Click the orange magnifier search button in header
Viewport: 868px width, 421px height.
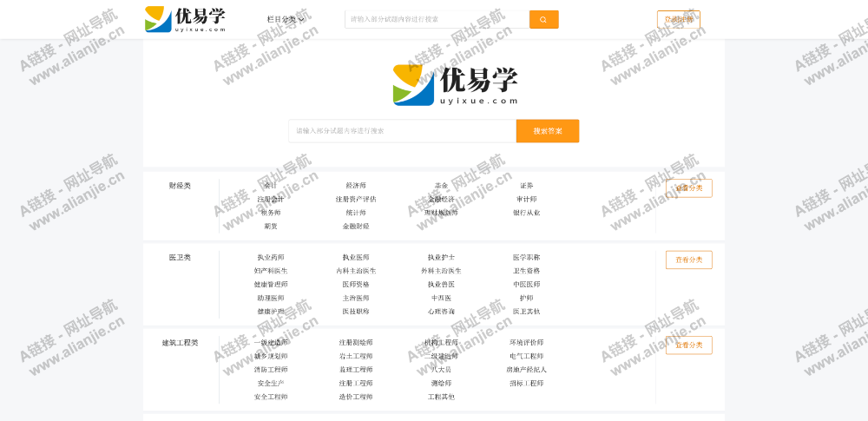543,19
